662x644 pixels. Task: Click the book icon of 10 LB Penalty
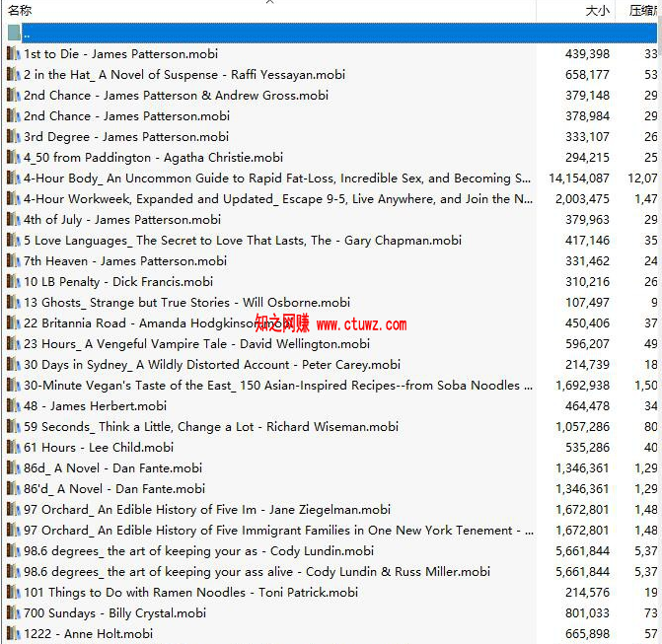point(13,281)
